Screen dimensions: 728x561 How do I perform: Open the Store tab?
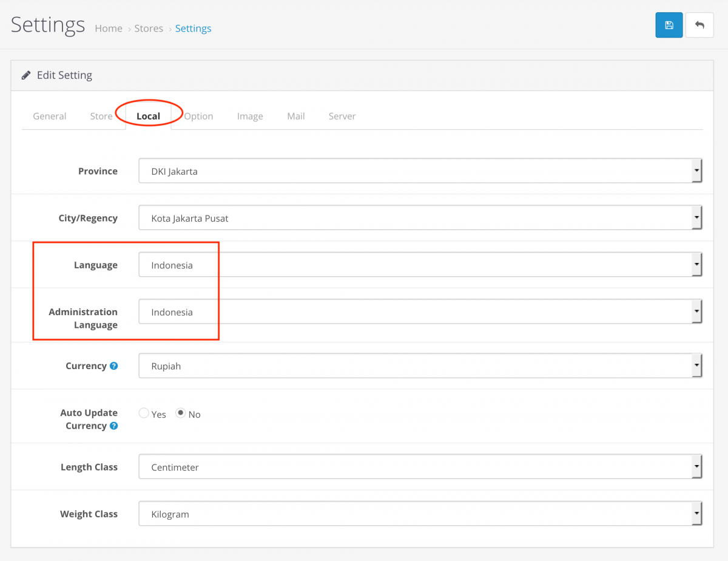click(101, 116)
